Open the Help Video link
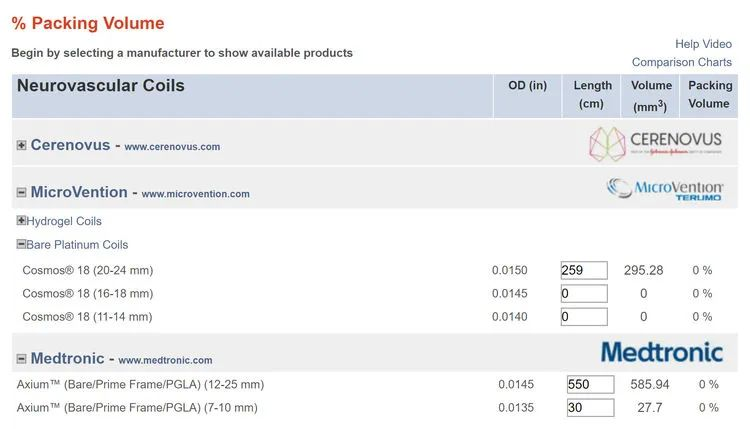This screenshot has width=750, height=429. click(x=703, y=44)
